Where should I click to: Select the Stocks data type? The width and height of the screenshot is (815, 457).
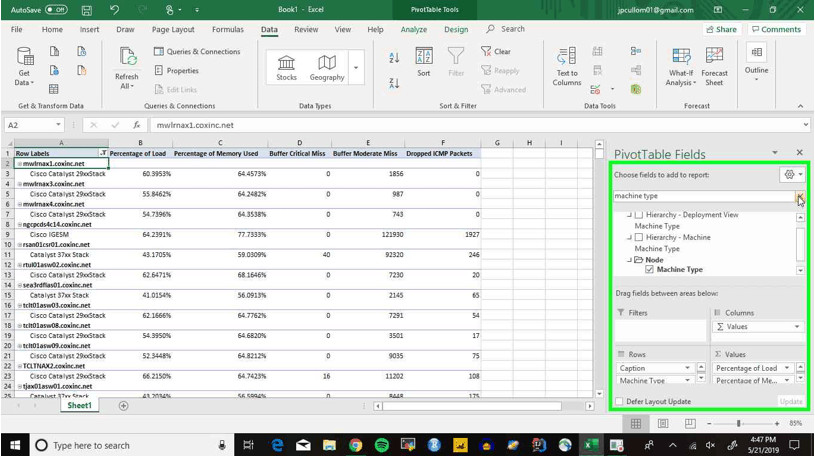coord(286,68)
